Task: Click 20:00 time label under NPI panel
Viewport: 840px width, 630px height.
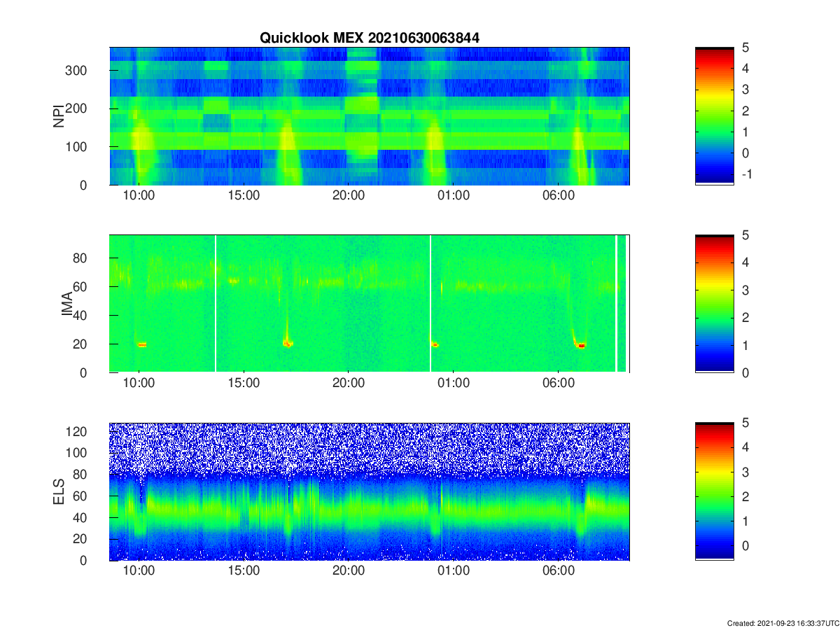Action: [x=349, y=195]
